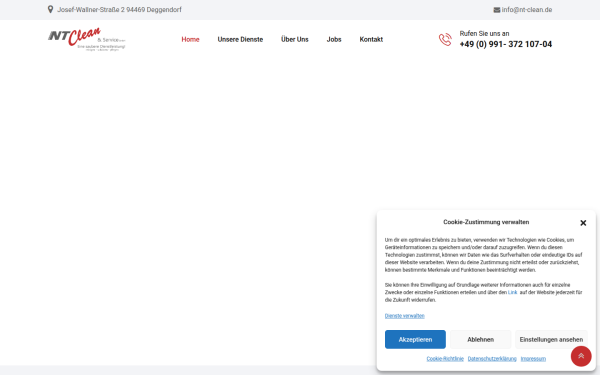Open the Home menu item
The image size is (600, 375).
pyautogui.click(x=190, y=39)
